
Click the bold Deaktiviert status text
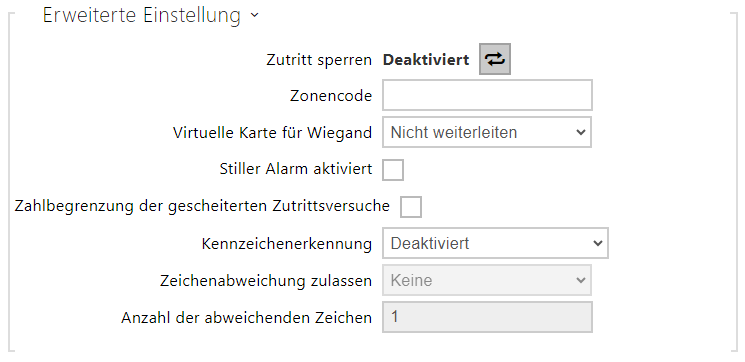[426, 60]
